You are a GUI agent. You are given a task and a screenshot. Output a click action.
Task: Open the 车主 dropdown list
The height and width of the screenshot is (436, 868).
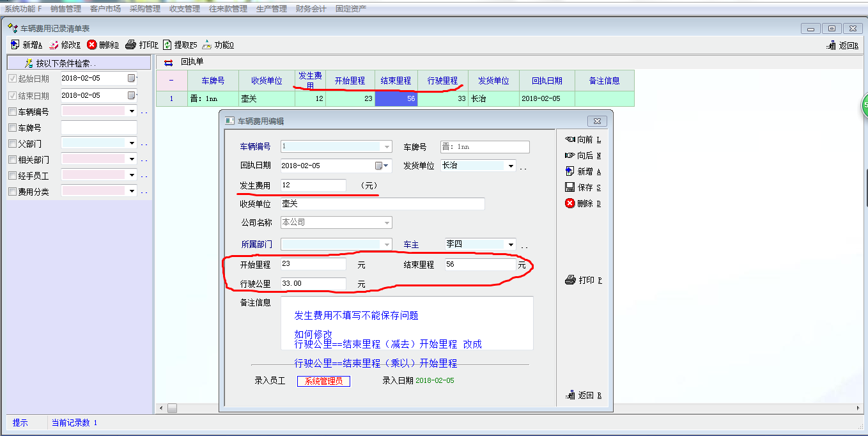click(x=510, y=245)
